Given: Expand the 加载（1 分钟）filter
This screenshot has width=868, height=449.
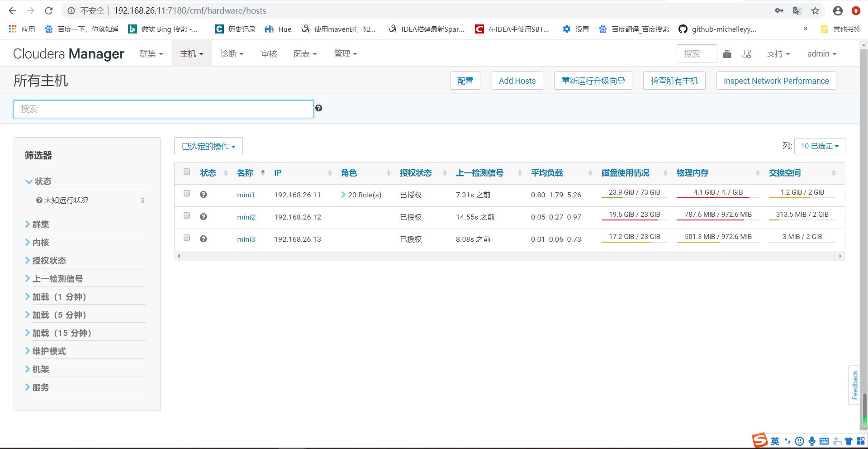Looking at the screenshot, I should click(x=56, y=297).
